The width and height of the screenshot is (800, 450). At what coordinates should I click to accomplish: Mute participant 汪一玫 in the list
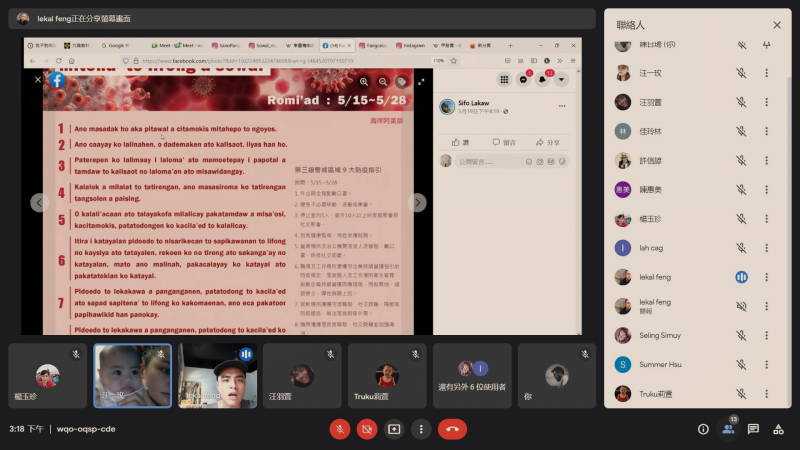point(741,73)
